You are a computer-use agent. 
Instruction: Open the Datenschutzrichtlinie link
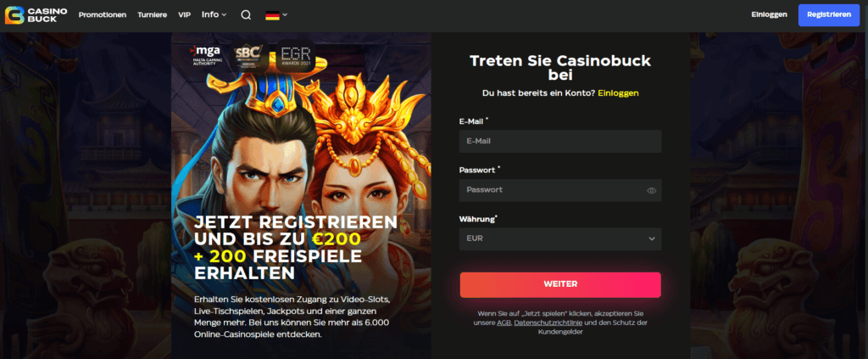tap(548, 323)
